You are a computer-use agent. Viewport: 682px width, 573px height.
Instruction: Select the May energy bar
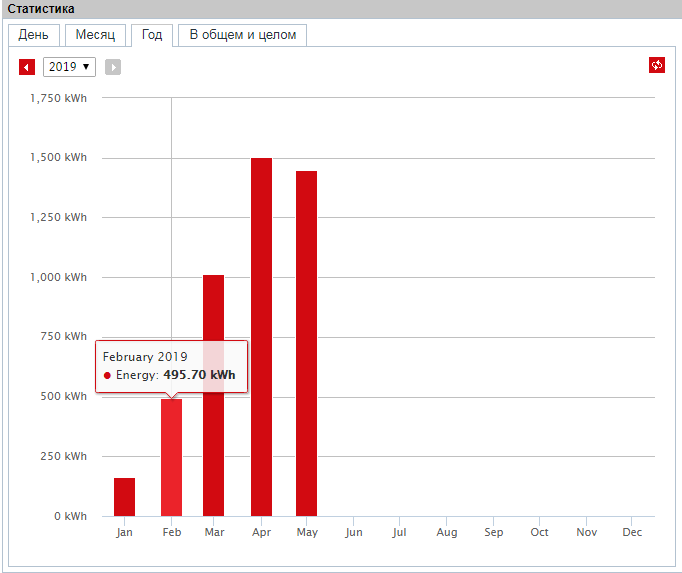click(306, 343)
